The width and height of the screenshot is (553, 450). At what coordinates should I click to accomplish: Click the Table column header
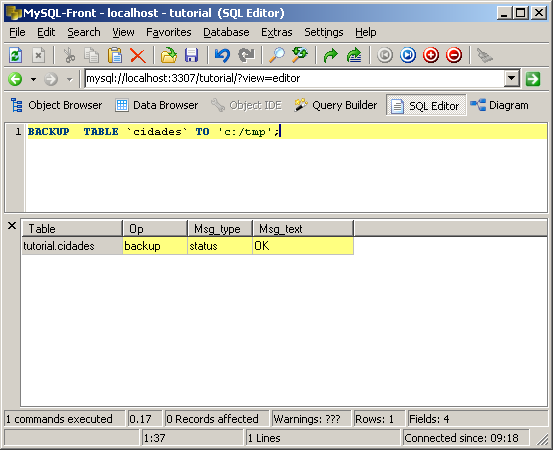72,229
